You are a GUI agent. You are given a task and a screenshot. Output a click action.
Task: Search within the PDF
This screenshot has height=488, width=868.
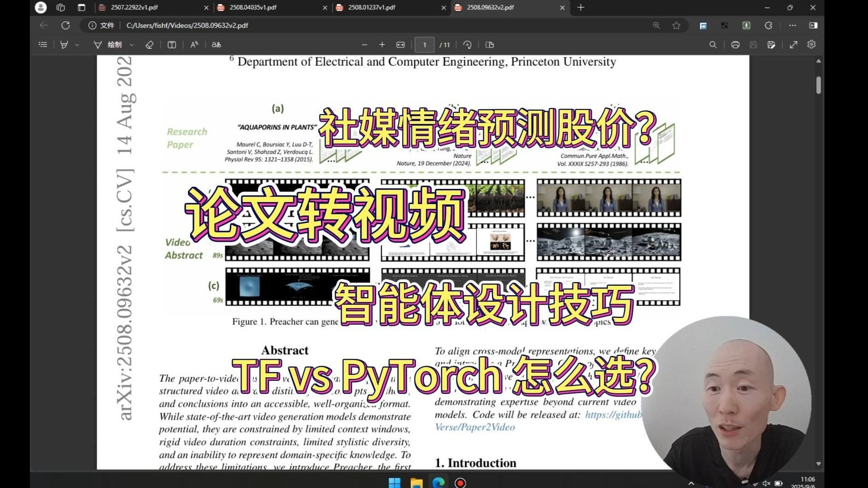click(x=713, y=45)
